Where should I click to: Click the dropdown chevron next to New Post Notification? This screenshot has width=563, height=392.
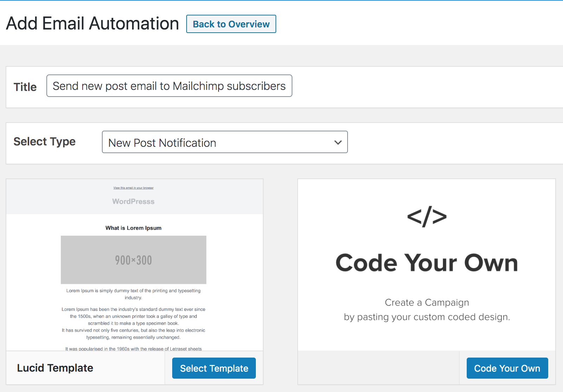[x=338, y=142]
